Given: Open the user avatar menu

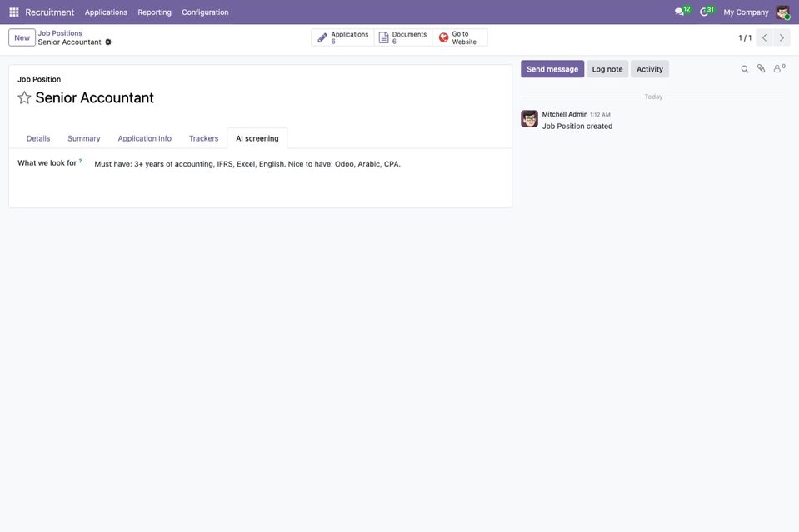Looking at the screenshot, I should tap(782, 12).
